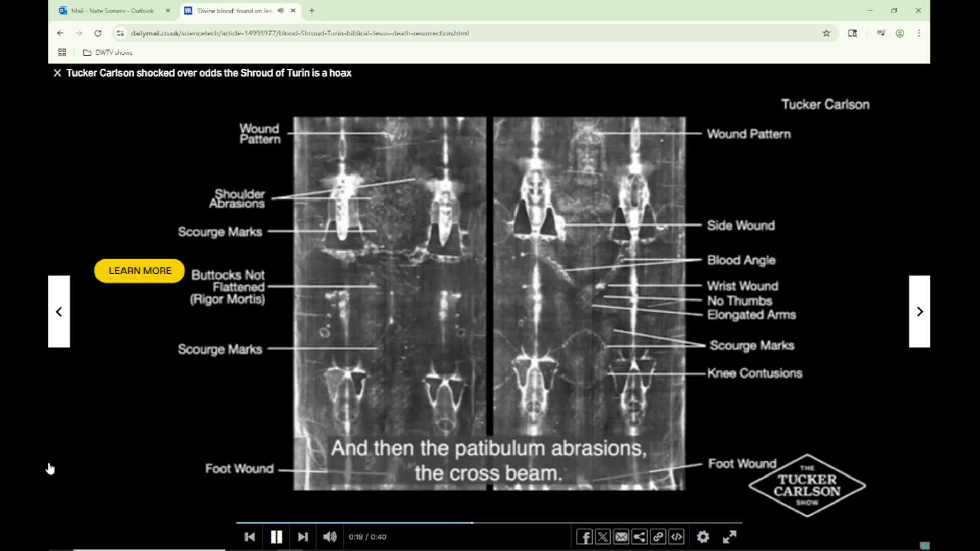Pause the video playback
The height and width of the screenshot is (551, 980).
tap(276, 537)
